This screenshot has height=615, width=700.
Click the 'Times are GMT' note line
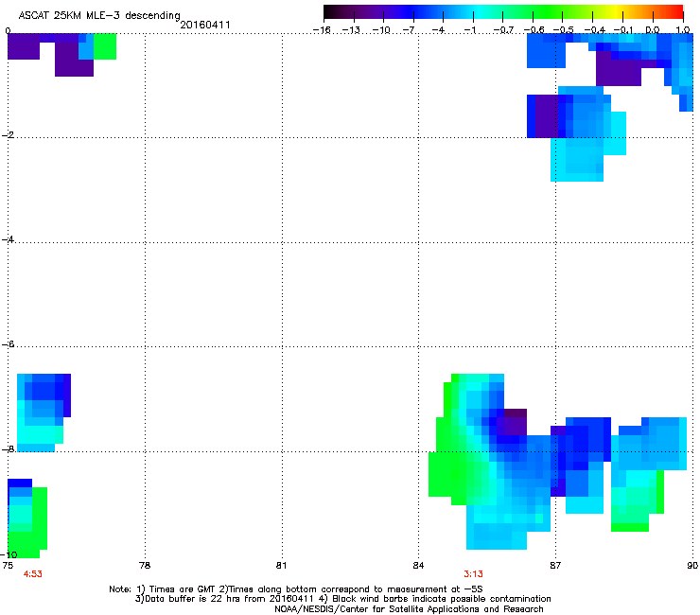(x=295, y=589)
